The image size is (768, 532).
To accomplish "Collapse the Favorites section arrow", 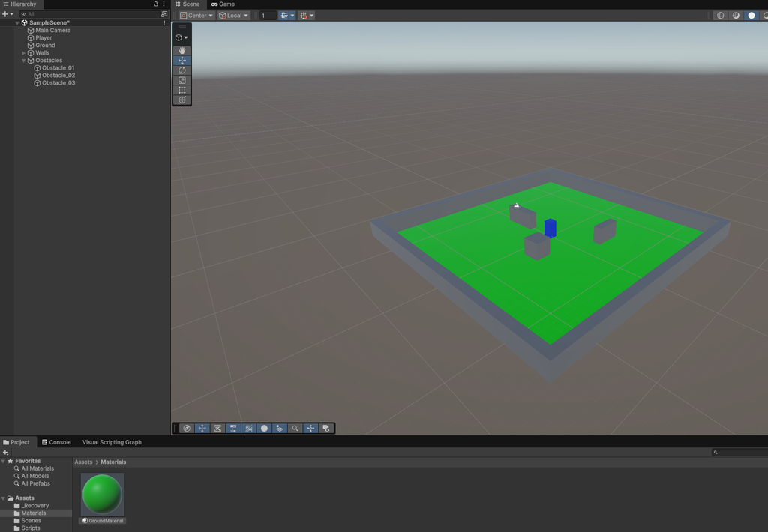I will [4, 461].
